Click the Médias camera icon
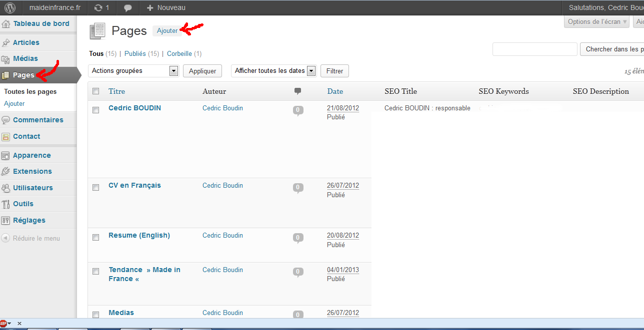The height and width of the screenshot is (330, 644). click(5, 59)
